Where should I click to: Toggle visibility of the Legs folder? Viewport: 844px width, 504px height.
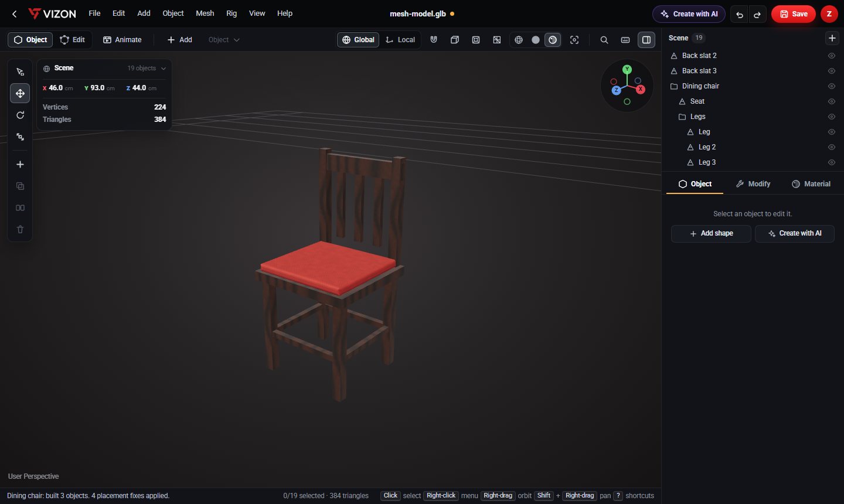[832, 117]
